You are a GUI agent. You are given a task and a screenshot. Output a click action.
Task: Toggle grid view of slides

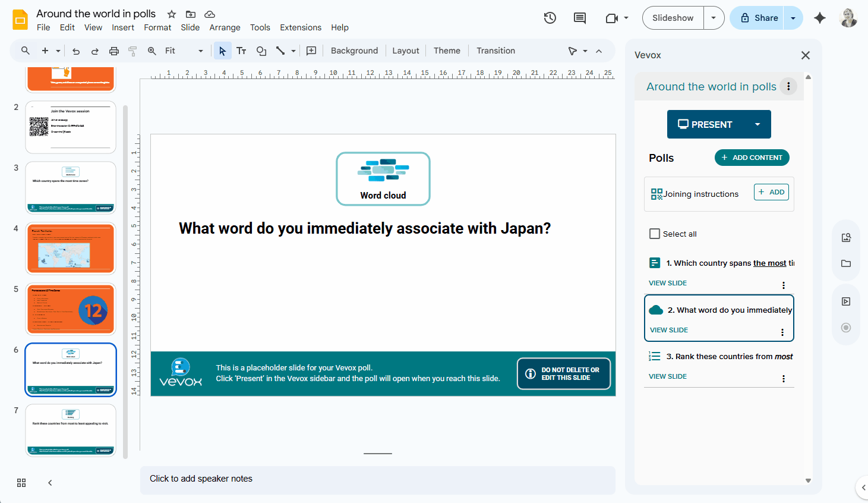21,483
